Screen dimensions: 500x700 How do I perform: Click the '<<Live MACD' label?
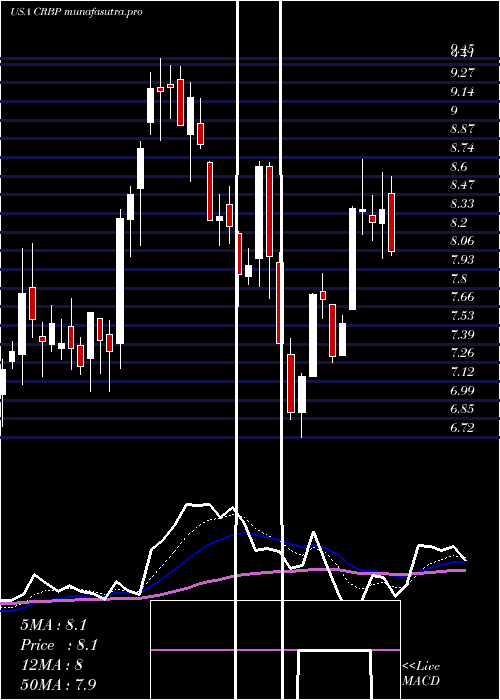[421, 674]
